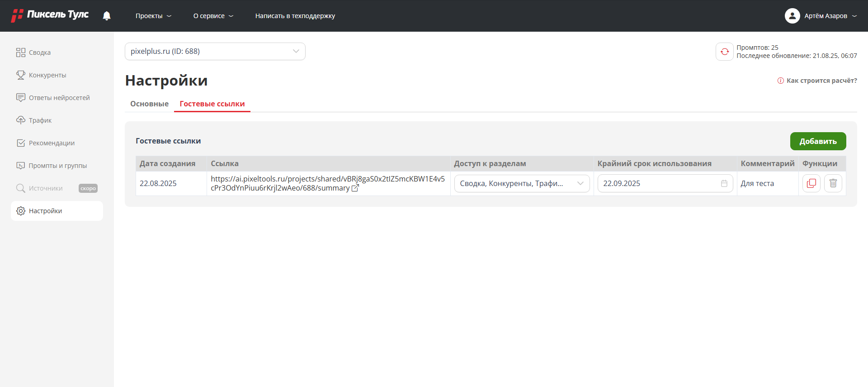The width and height of the screenshot is (868, 387).
Task: Open the Проекты menu
Action: pyautogui.click(x=154, y=16)
